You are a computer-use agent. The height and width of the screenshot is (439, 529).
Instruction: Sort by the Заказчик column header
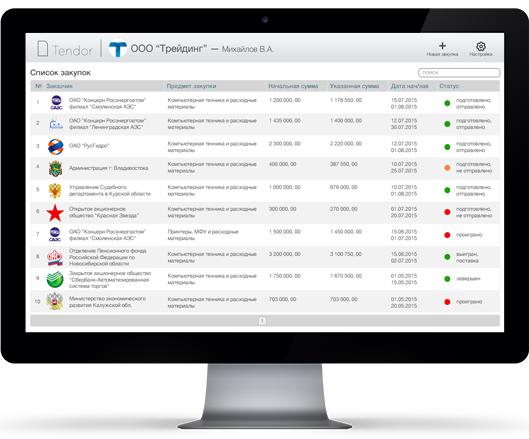tap(59, 86)
